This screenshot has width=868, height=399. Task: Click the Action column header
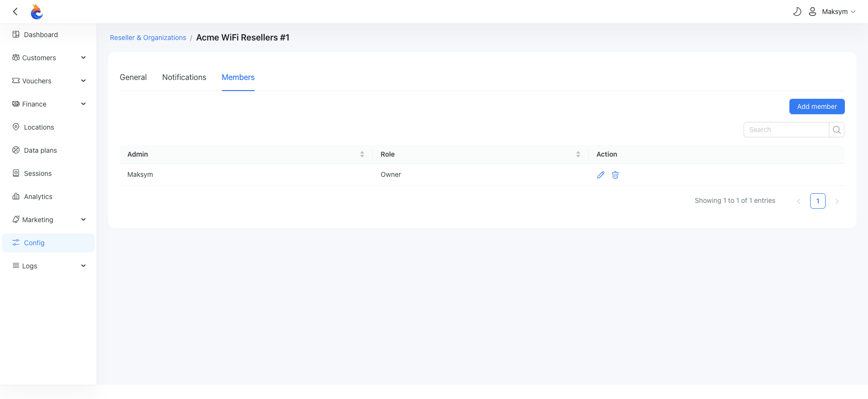(717, 154)
